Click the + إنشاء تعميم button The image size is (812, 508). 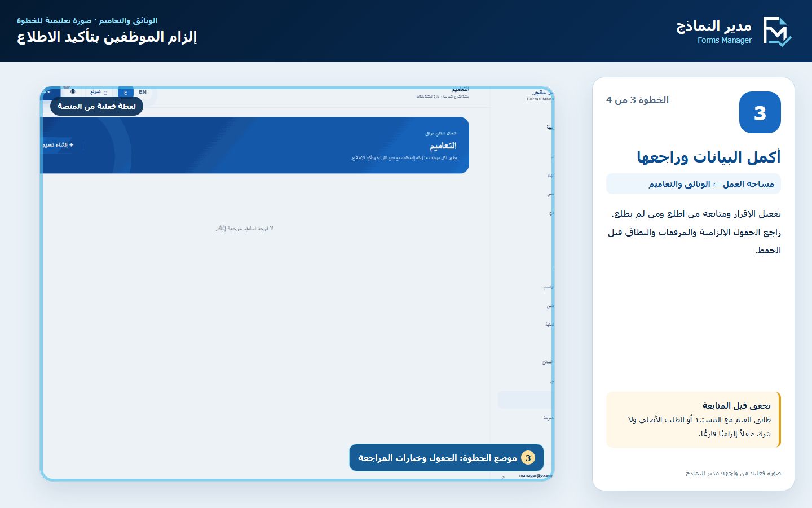pyautogui.click(x=59, y=145)
